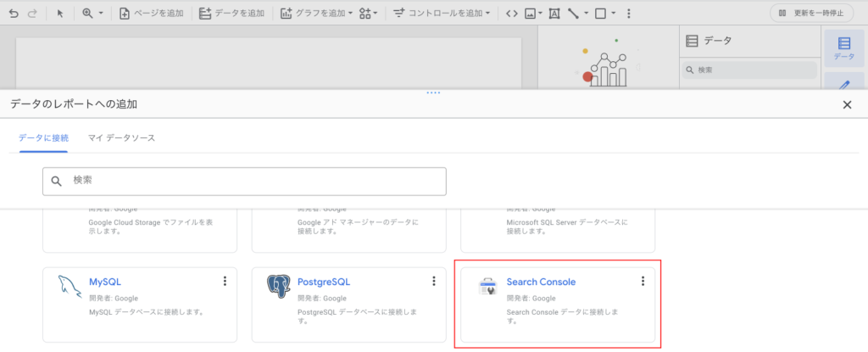Open the zoom level dropdown arrow

click(102, 14)
